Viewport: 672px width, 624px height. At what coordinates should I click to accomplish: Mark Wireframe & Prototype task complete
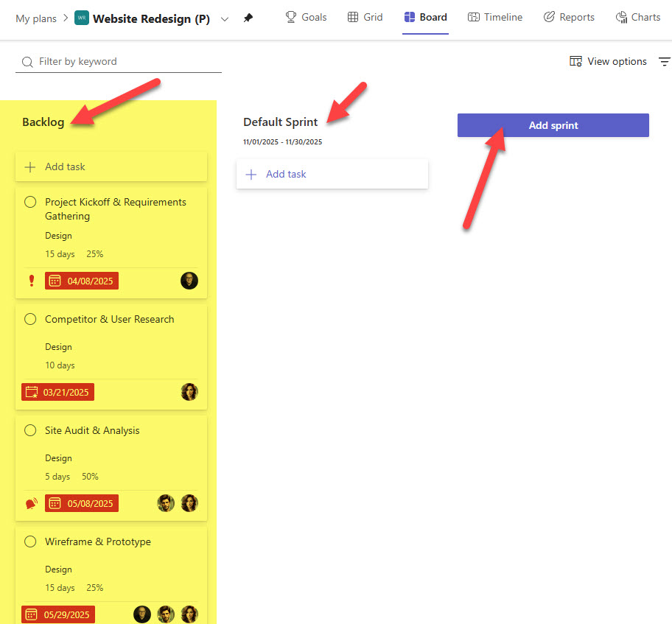[x=30, y=541]
